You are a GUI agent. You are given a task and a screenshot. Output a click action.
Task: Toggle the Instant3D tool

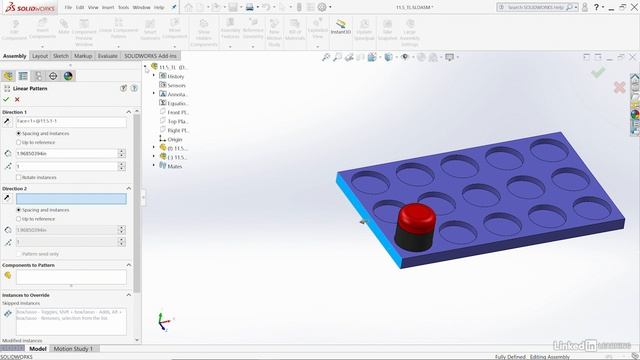pyautogui.click(x=340, y=27)
